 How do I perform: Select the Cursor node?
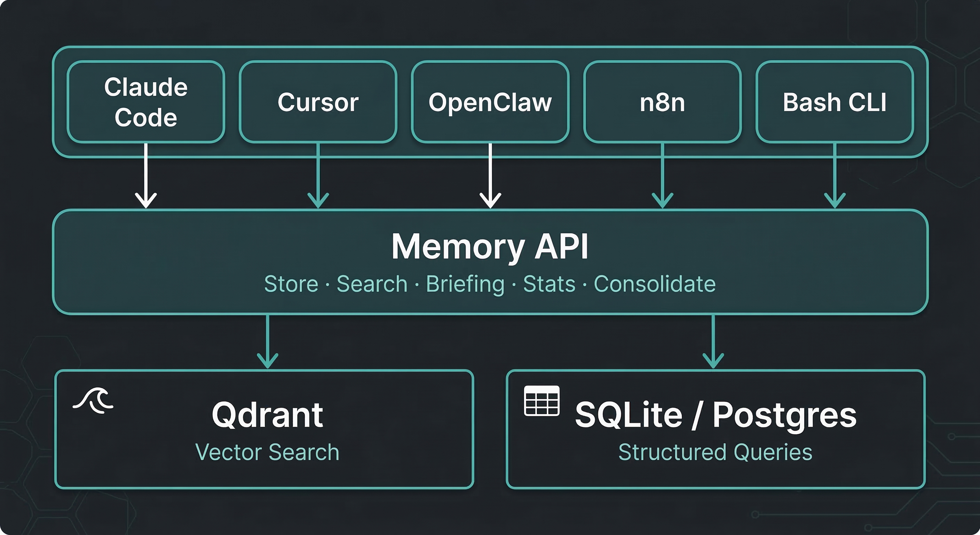pos(318,102)
